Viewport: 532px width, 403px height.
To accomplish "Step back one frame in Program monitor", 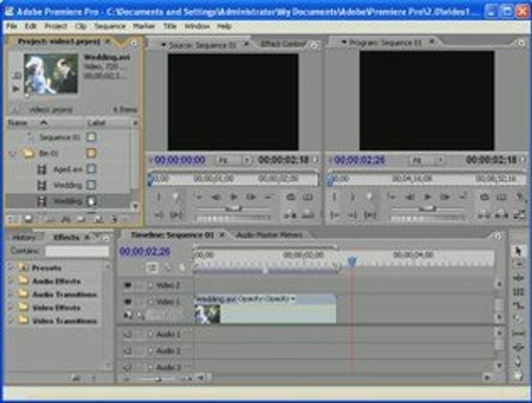I will pyautogui.click(x=410, y=196).
